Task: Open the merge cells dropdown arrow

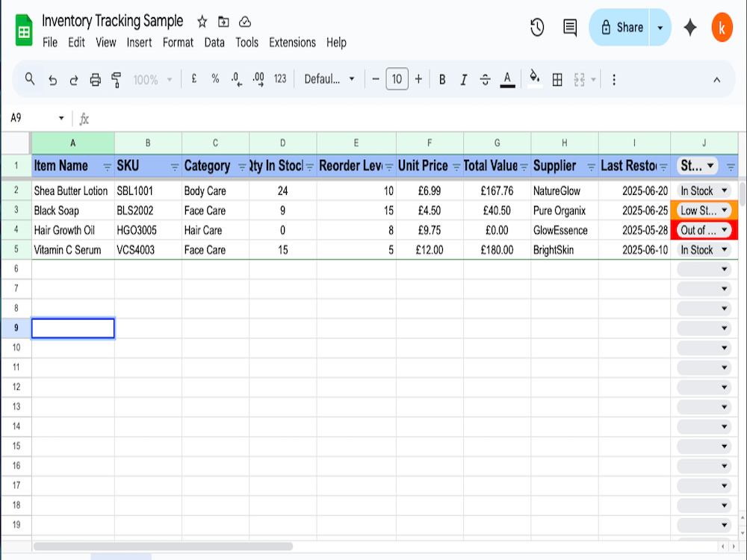Action: [x=593, y=80]
